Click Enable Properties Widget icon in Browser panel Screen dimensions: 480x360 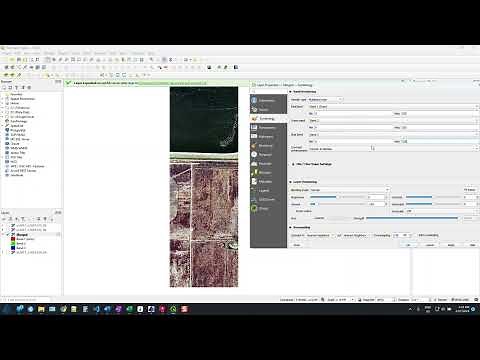(x=29, y=87)
